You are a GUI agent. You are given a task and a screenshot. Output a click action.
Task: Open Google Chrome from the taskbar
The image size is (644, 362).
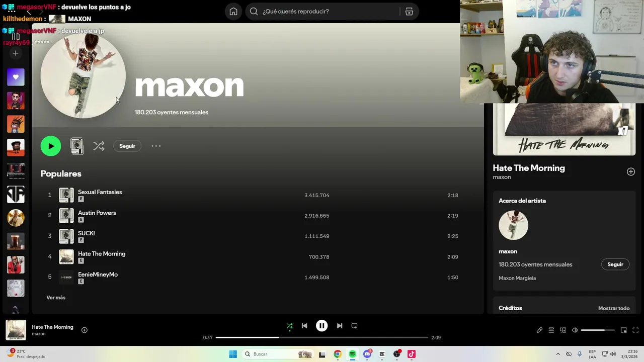338,354
